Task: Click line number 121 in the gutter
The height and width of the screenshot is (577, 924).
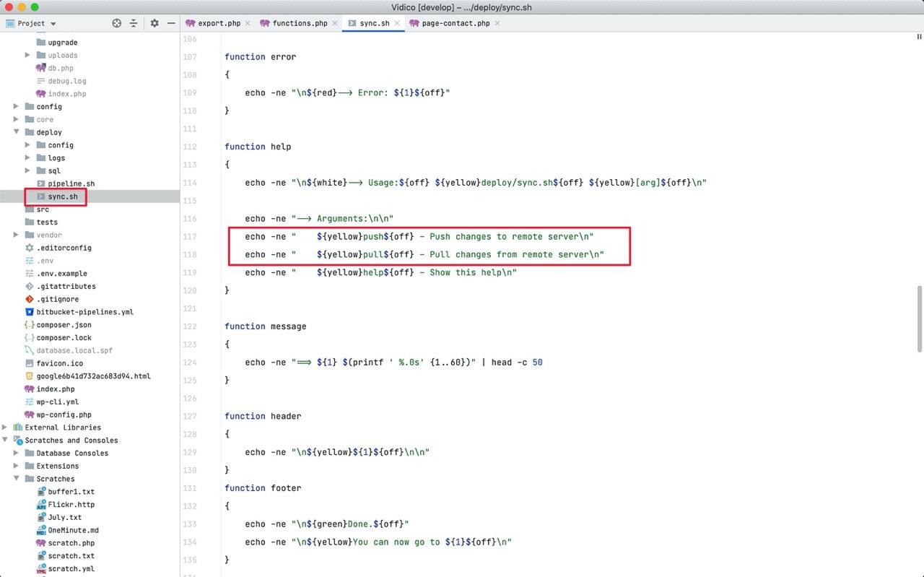Action: point(190,308)
